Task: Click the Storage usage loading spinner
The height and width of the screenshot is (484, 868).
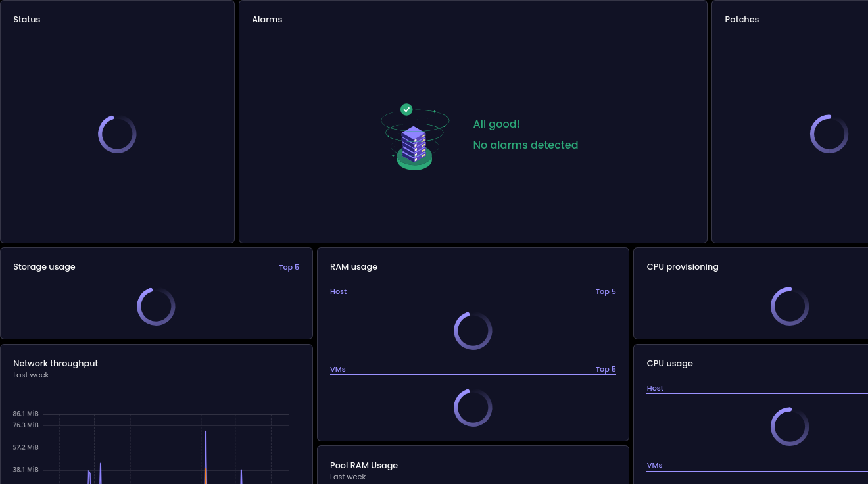Action: pos(156,305)
